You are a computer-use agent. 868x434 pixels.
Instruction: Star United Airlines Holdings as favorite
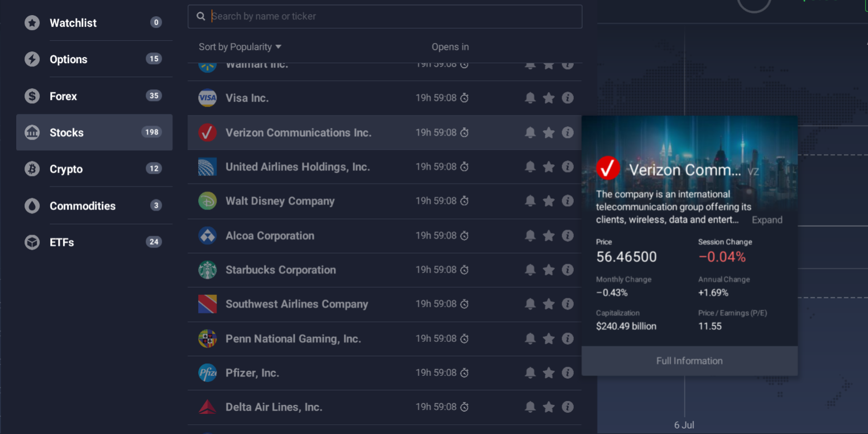pyautogui.click(x=549, y=166)
